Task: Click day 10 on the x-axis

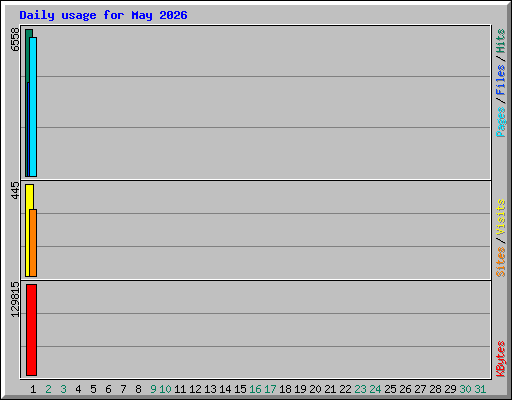Action: tap(165, 389)
